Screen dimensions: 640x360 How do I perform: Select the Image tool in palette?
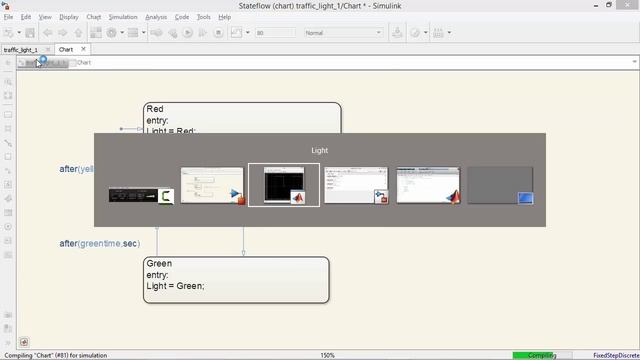8,255
